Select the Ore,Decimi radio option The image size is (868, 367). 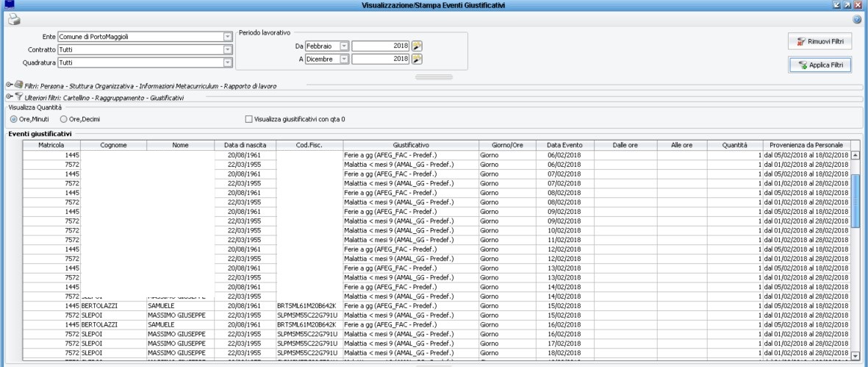65,118
